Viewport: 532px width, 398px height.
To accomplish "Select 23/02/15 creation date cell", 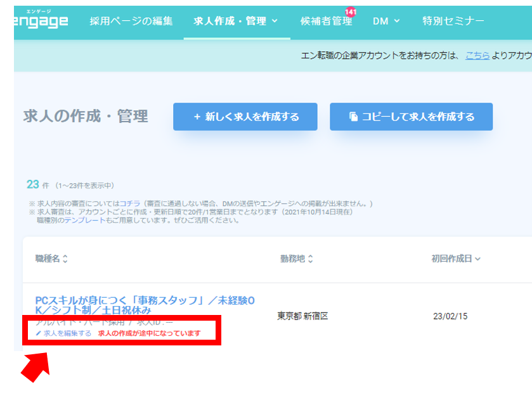I will click(450, 316).
